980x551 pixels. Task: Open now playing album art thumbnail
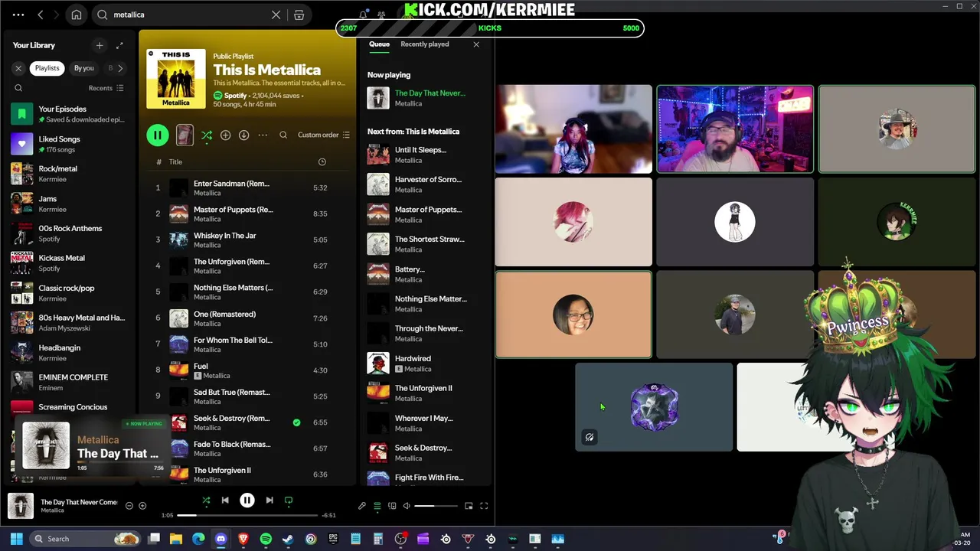point(21,506)
